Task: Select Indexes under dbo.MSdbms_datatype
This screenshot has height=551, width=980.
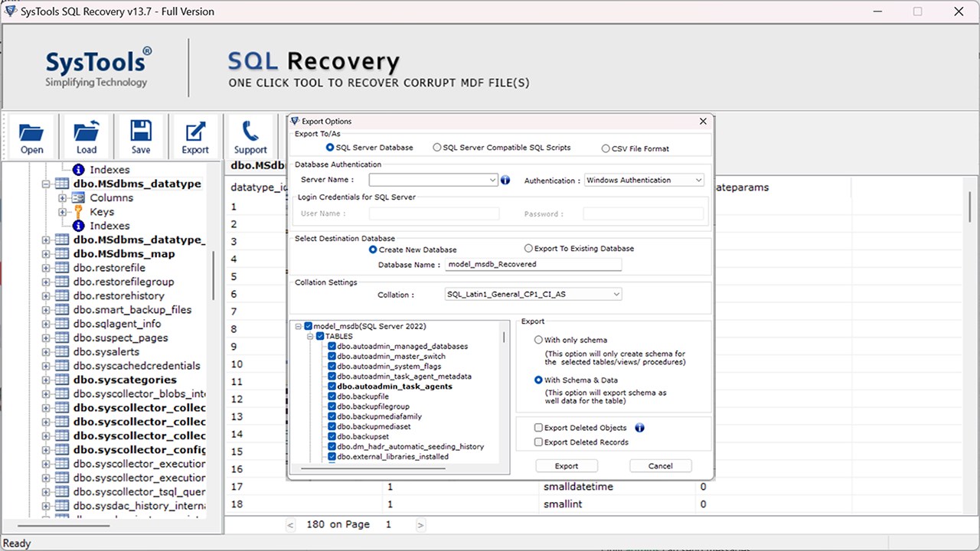Action: click(109, 226)
